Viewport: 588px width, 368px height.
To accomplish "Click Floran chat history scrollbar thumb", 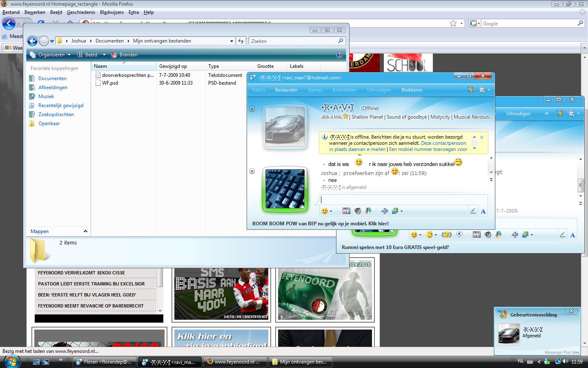I will point(581,185).
